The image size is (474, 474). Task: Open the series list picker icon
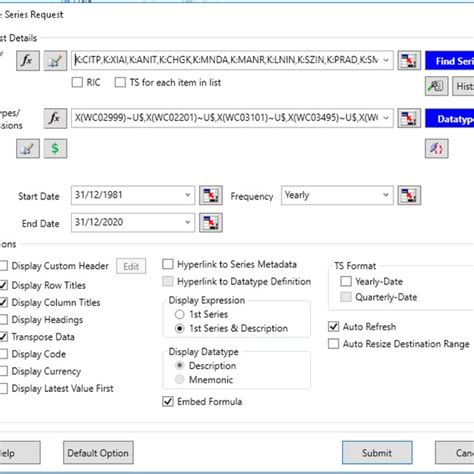pyautogui.click(x=55, y=60)
